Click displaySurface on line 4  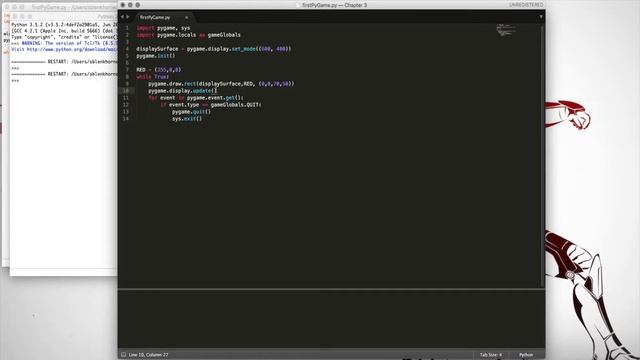[157, 49]
